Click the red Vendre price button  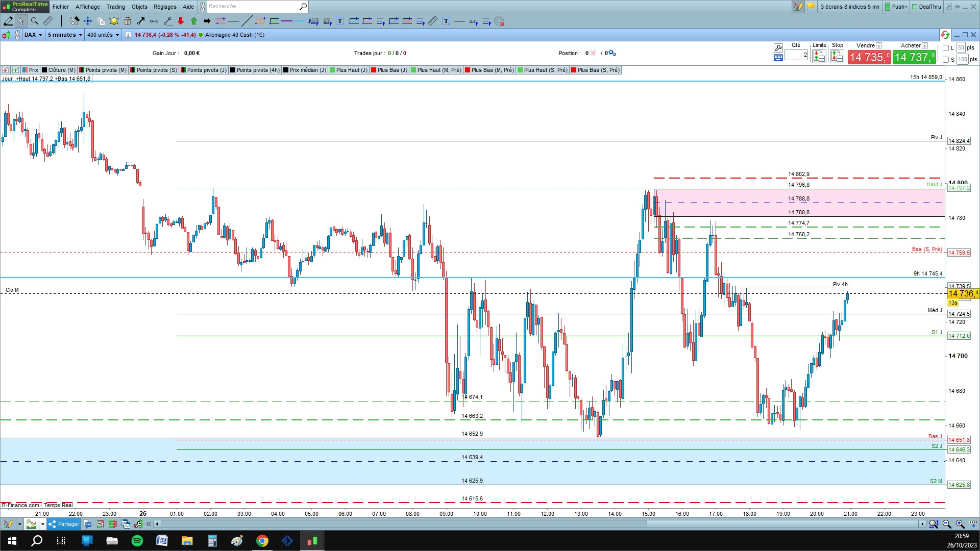pos(869,57)
